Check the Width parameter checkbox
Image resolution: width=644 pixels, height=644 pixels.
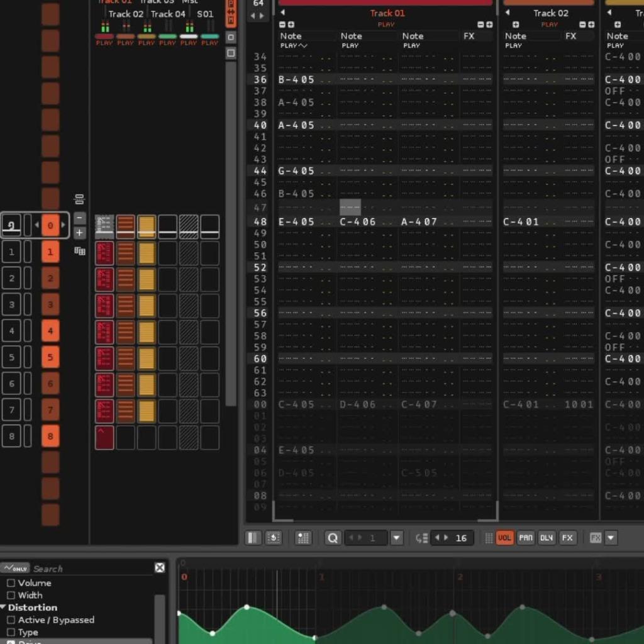11,595
